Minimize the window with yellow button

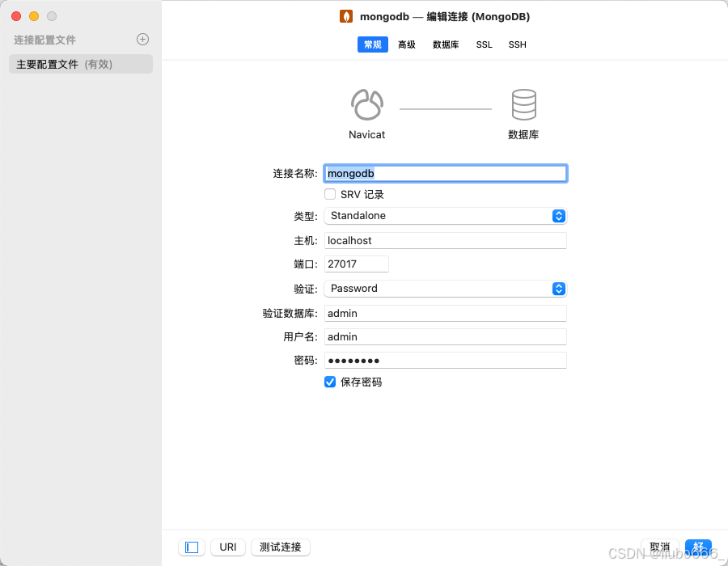[x=34, y=16]
